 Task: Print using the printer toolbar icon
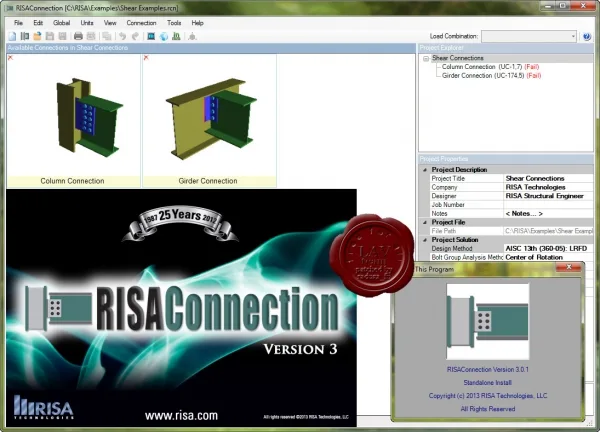click(x=78, y=36)
